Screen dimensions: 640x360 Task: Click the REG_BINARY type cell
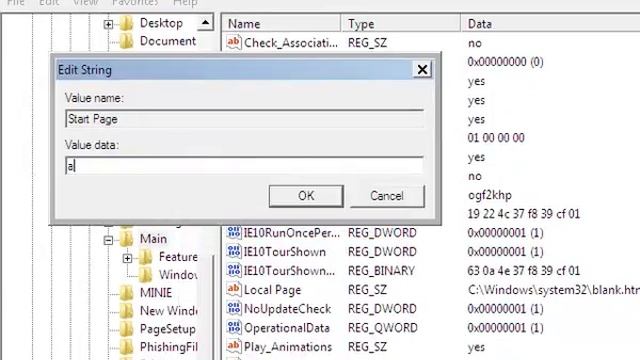(x=381, y=271)
